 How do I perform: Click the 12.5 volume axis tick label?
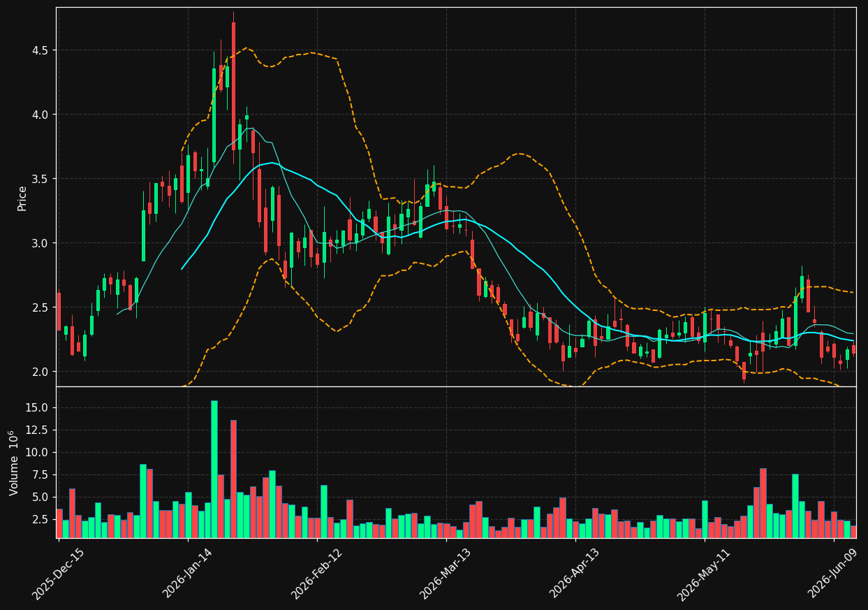point(38,430)
